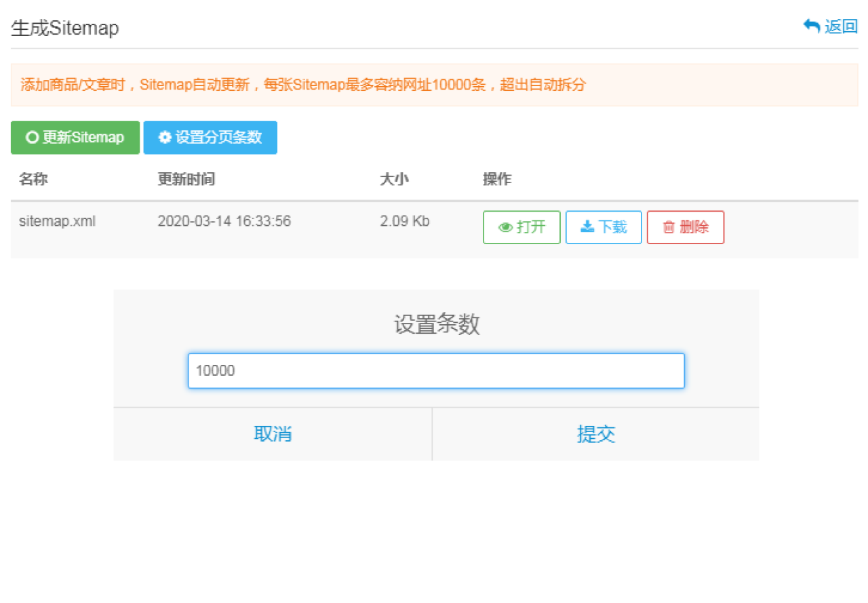Click the circle icon in 更新Sitemap button
Screen dimensions: 868x603
point(31,138)
